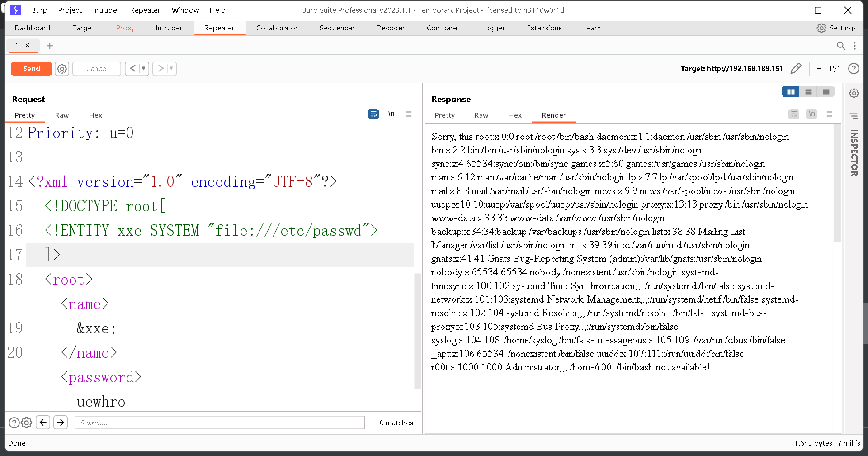Toggle response word wrap icon
The height and width of the screenshot is (456, 868).
pyautogui.click(x=794, y=114)
